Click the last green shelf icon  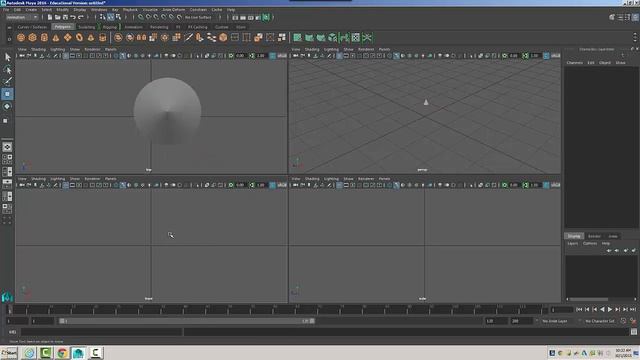coord(367,38)
